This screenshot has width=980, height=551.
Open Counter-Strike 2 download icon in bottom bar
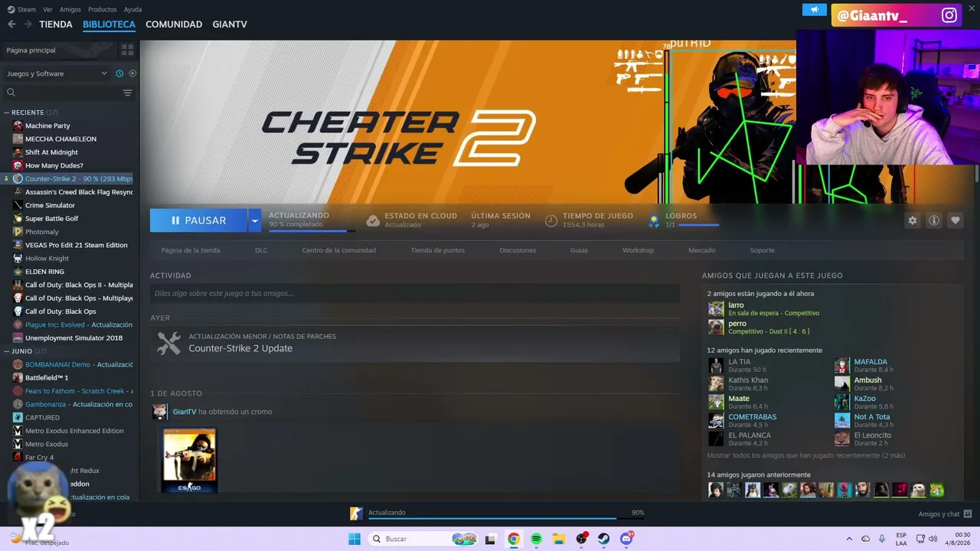[356, 514]
